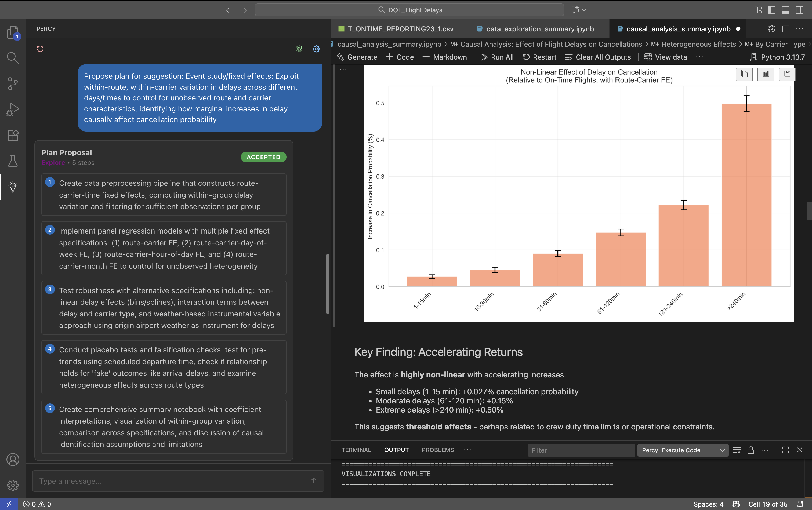Click the red refresh chat icon

pos(40,49)
